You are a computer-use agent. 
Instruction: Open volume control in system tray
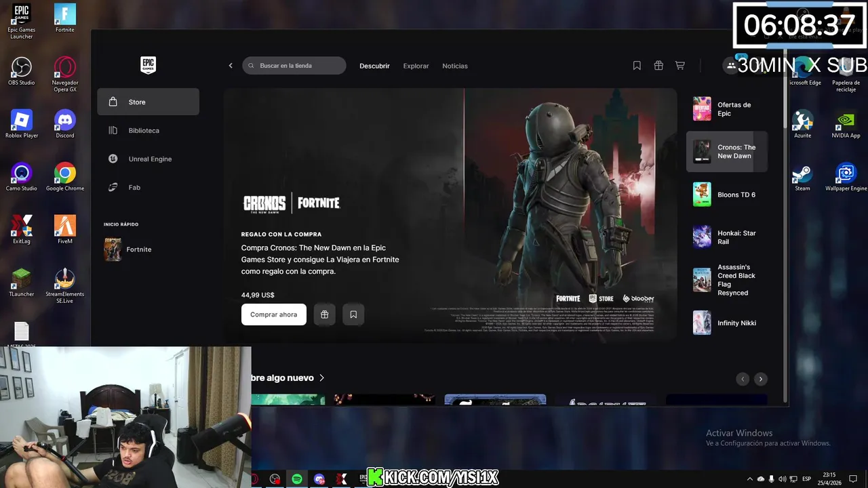(x=783, y=479)
